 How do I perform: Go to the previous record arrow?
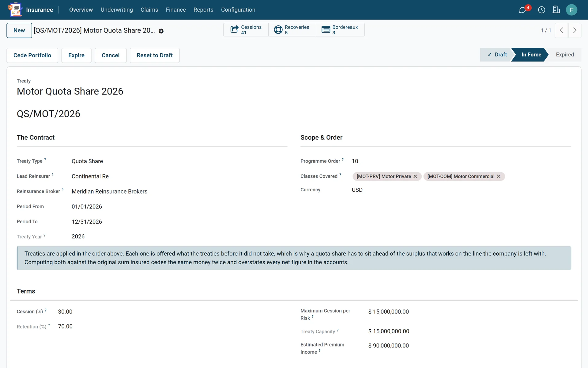click(561, 30)
